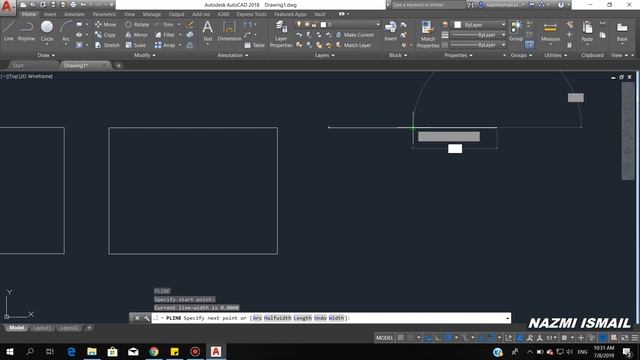
Task: Toggle clean screen in status bar
Action: [x=624, y=338]
